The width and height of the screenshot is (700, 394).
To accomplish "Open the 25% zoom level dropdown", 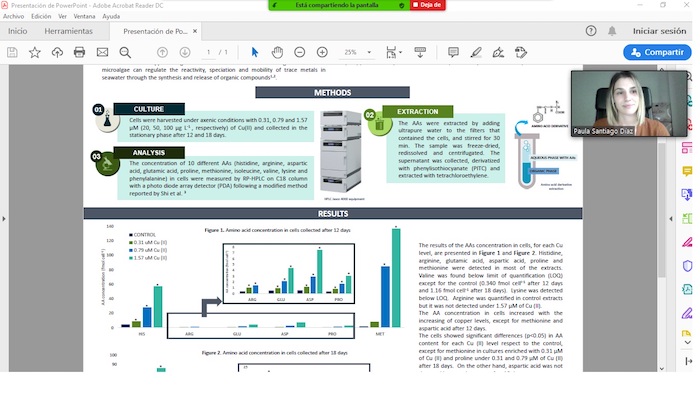I will pyautogui.click(x=358, y=53).
